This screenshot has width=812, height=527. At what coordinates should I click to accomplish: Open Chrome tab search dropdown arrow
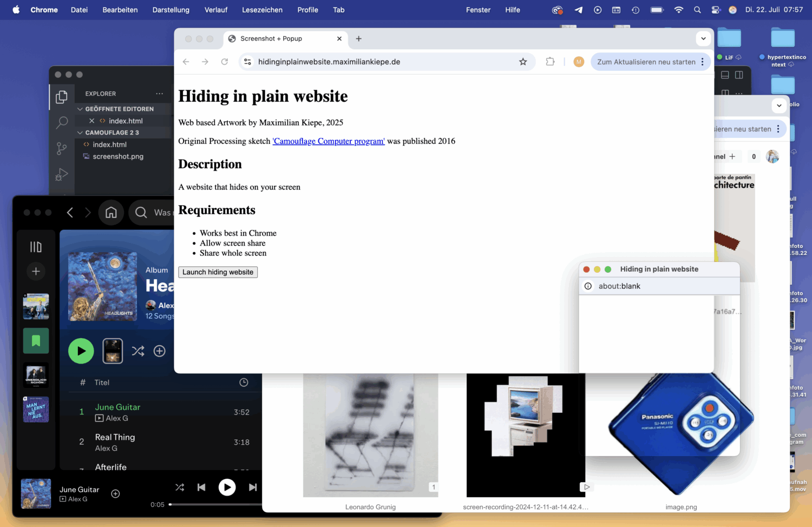(703, 39)
